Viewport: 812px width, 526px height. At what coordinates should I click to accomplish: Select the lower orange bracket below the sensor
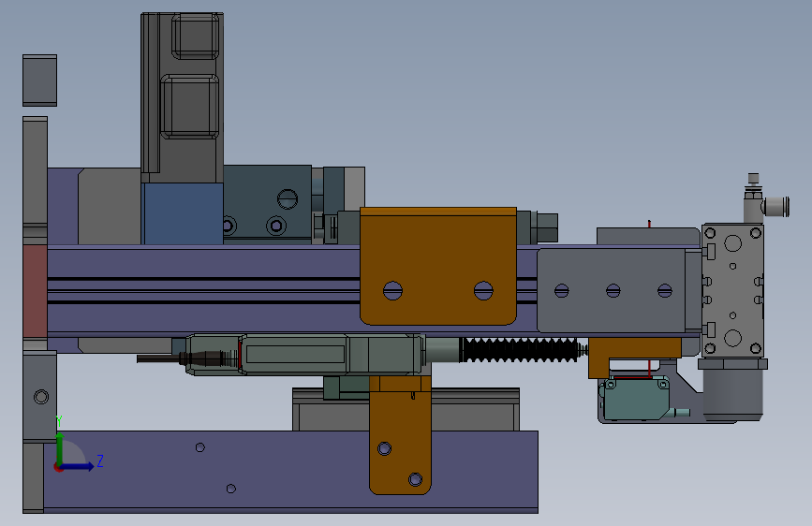(x=400, y=435)
